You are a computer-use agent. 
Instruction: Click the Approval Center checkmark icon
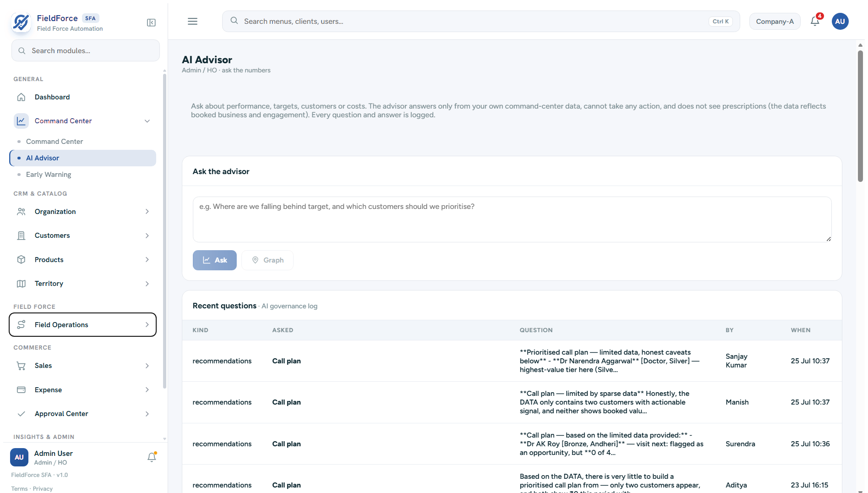(21, 414)
